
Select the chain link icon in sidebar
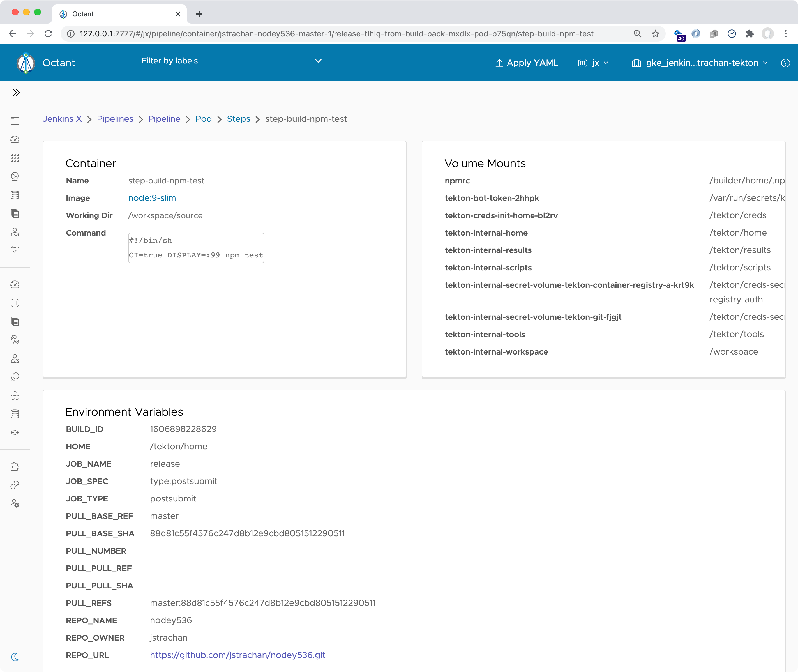click(x=15, y=340)
